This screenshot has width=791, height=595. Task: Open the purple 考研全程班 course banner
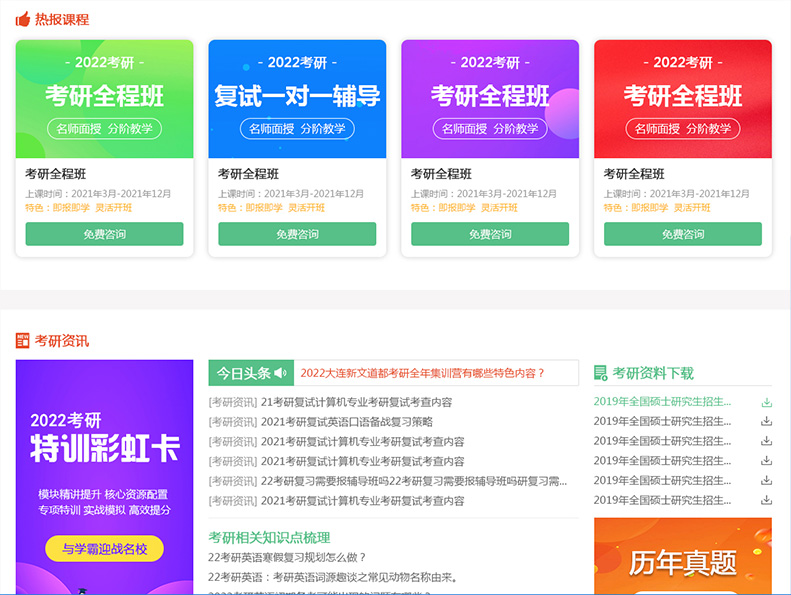coord(490,99)
